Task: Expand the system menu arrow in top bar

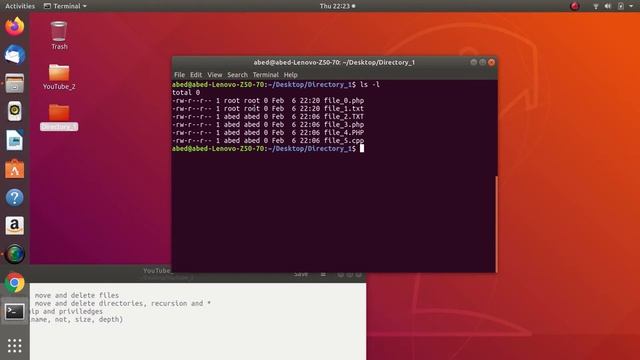Action: tap(631, 6)
